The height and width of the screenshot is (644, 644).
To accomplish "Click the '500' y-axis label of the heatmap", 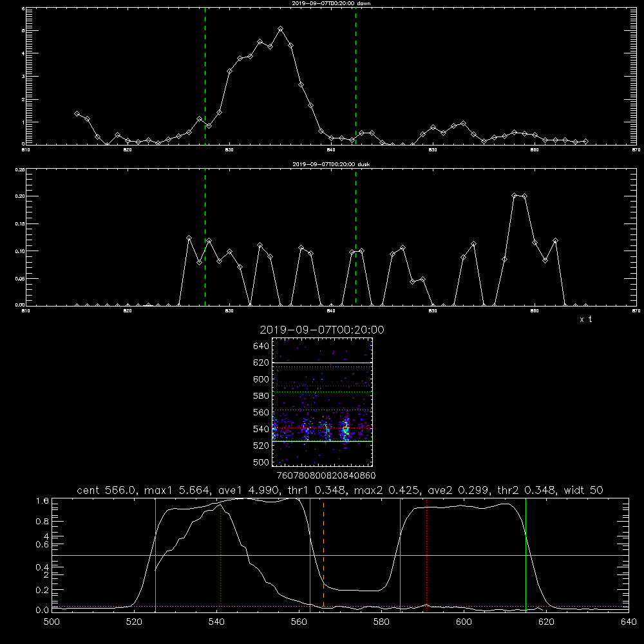I will 261,462.
